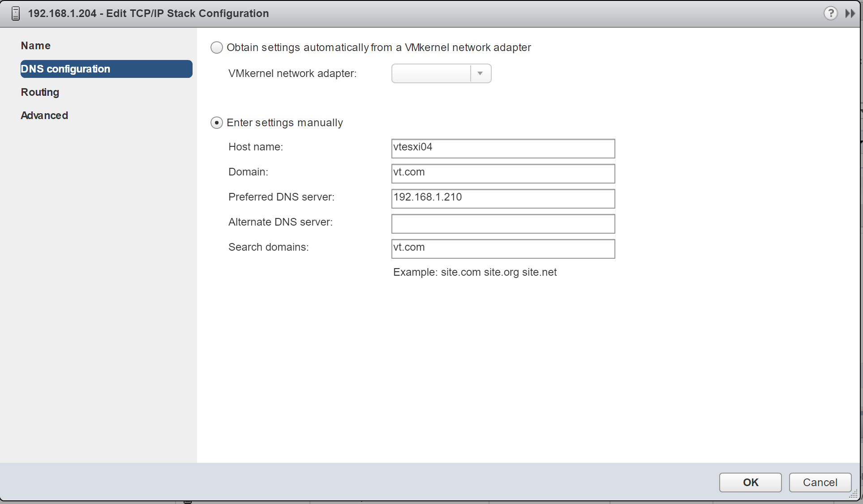Click the double-arrow expand icon in title bar

point(850,13)
